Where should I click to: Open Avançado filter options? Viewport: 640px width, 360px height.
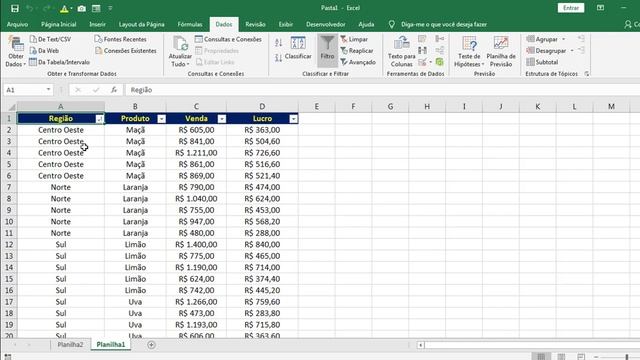pos(358,62)
